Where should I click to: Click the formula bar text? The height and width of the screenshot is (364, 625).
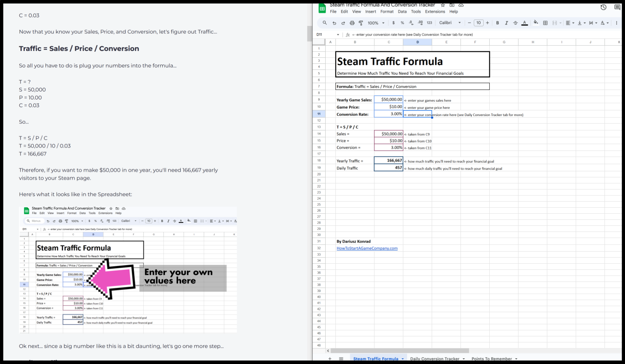pyautogui.click(x=412, y=35)
